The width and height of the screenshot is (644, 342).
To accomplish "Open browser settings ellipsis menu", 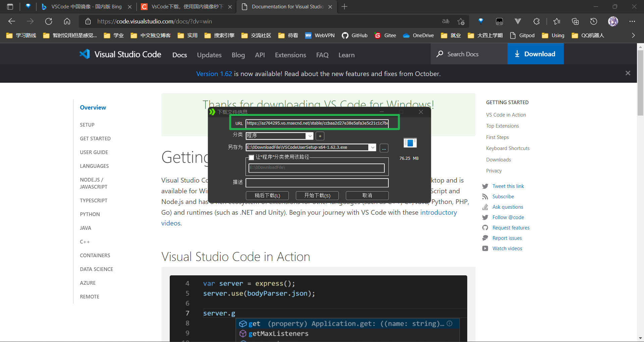I will coord(632,21).
